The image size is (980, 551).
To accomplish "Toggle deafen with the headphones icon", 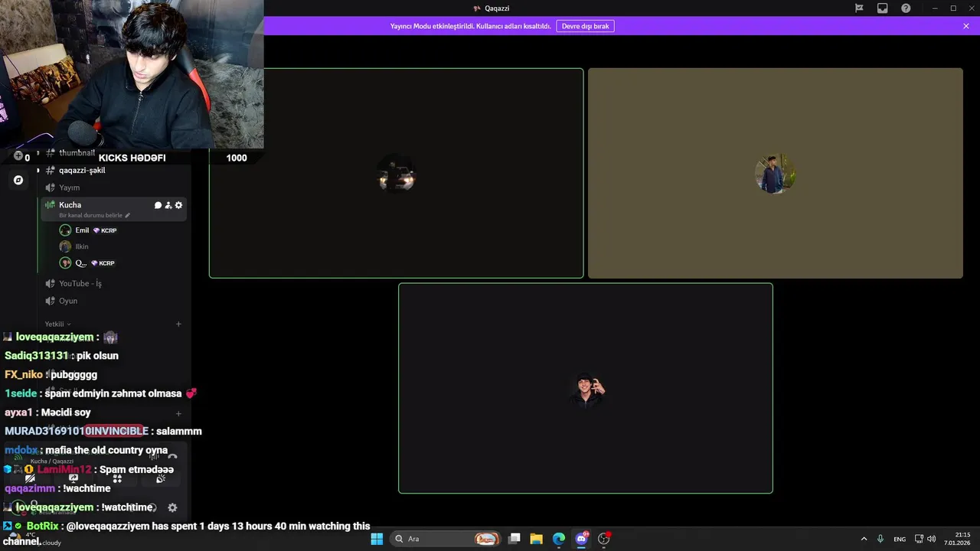I will click(153, 507).
